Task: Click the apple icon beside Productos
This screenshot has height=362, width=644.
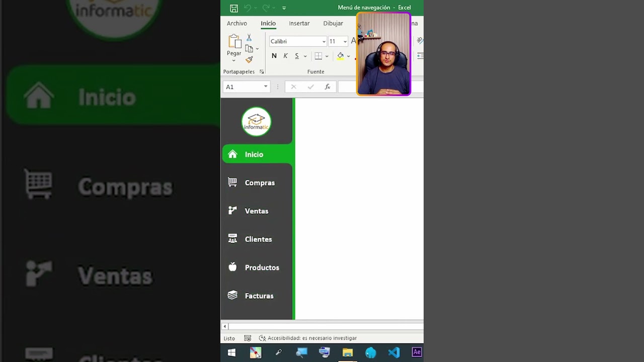Action: tap(232, 267)
